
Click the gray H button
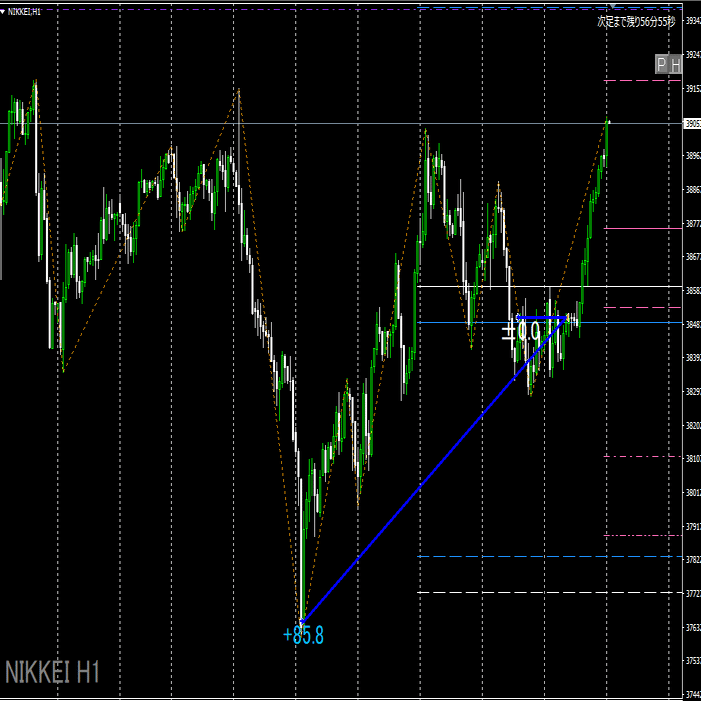click(675, 64)
